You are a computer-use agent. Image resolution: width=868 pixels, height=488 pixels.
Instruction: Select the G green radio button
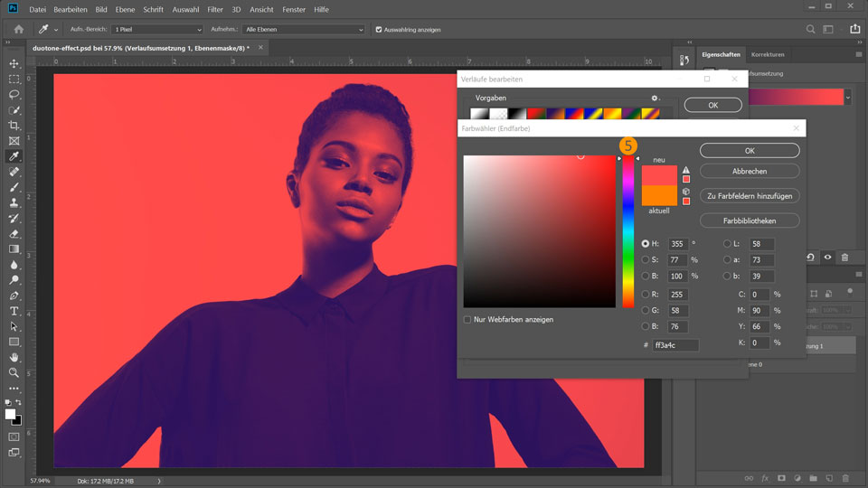coord(645,310)
